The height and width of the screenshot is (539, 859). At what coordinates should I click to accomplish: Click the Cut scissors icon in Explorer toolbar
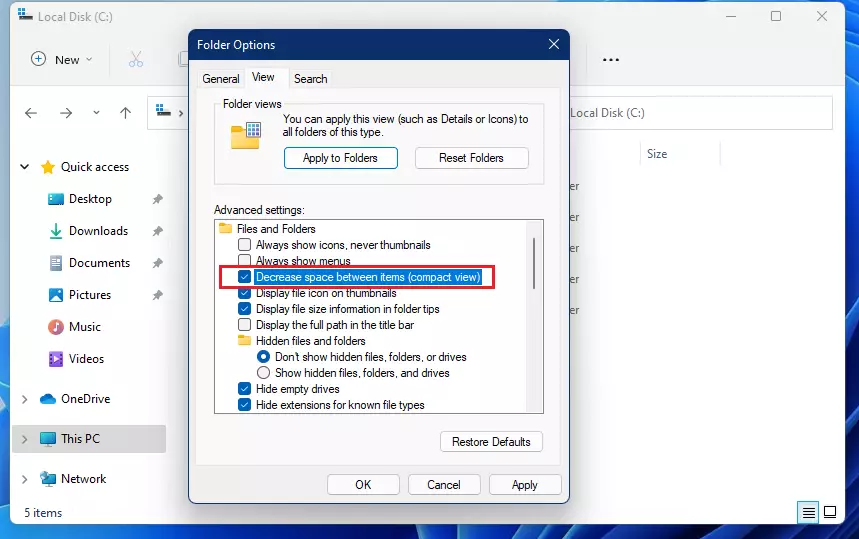point(136,59)
